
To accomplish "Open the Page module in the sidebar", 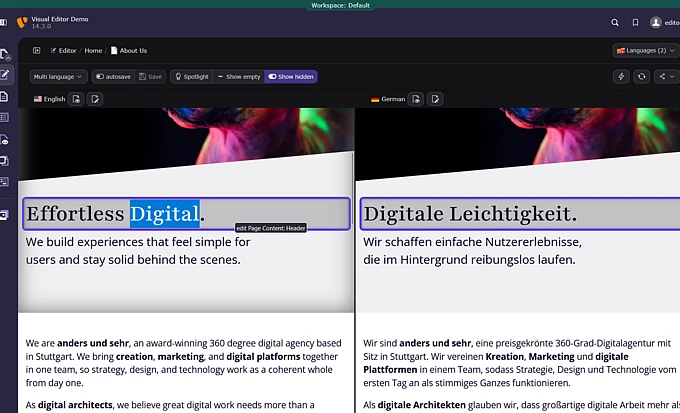I will [4, 54].
